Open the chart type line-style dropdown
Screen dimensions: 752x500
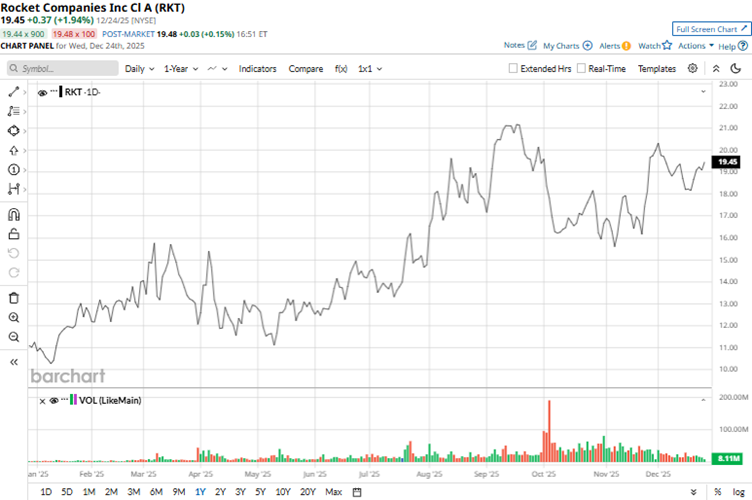(x=217, y=69)
